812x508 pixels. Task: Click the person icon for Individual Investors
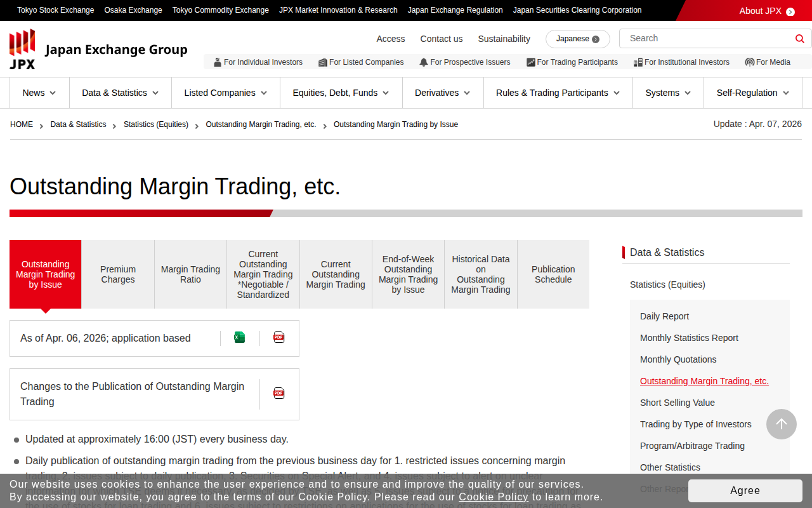tap(218, 62)
